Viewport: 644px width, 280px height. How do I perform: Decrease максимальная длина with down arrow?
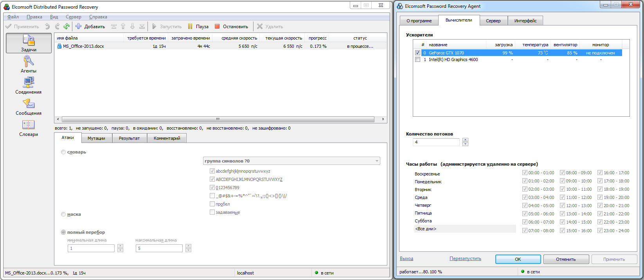point(188,250)
